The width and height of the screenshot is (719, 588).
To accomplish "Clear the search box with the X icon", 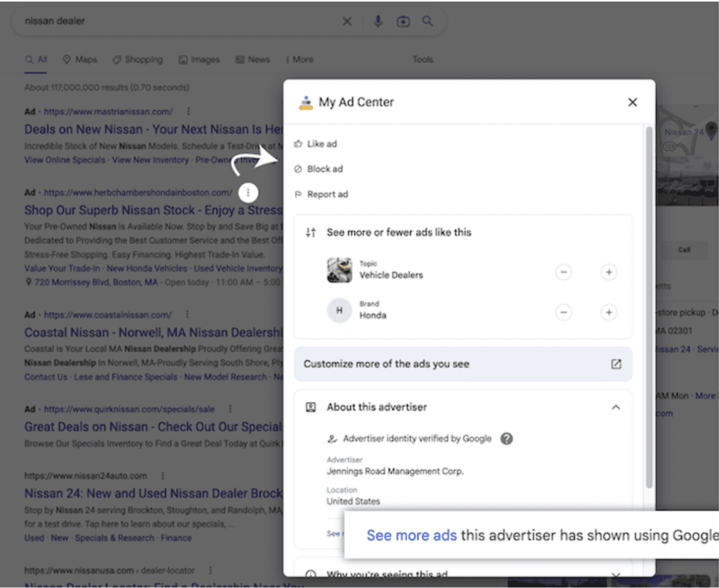I will pos(347,22).
